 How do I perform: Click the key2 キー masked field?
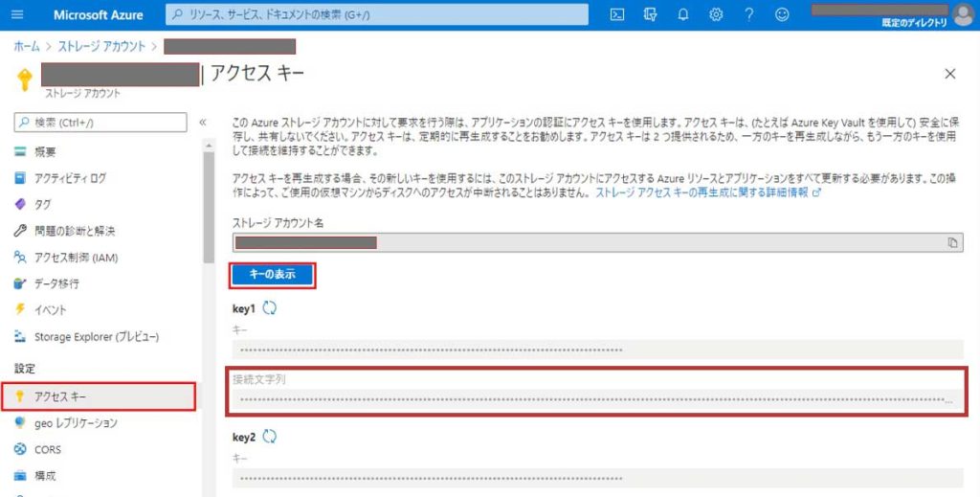[x=597, y=479]
